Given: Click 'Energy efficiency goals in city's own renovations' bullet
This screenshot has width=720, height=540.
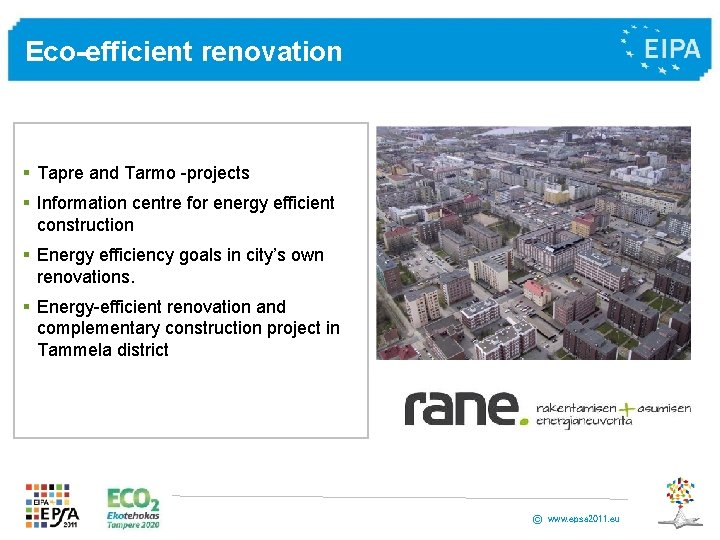Looking at the screenshot, I should pos(180,265).
